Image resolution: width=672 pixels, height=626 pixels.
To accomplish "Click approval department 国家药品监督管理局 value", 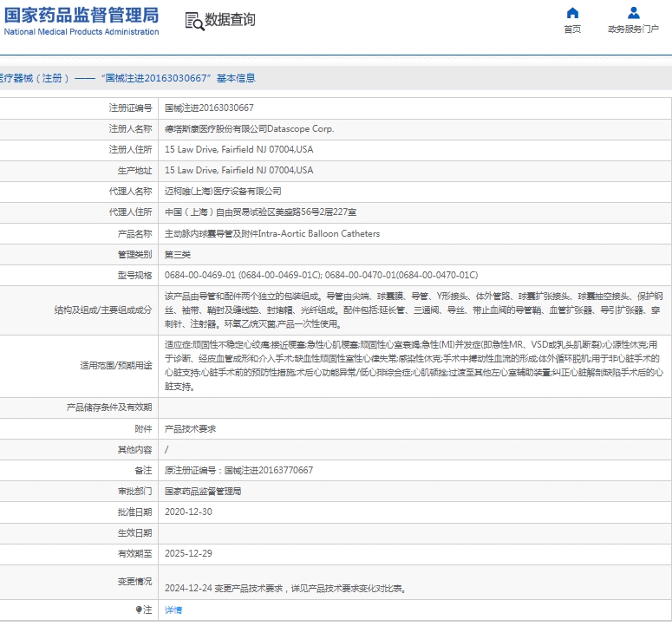I will tap(203, 492).
